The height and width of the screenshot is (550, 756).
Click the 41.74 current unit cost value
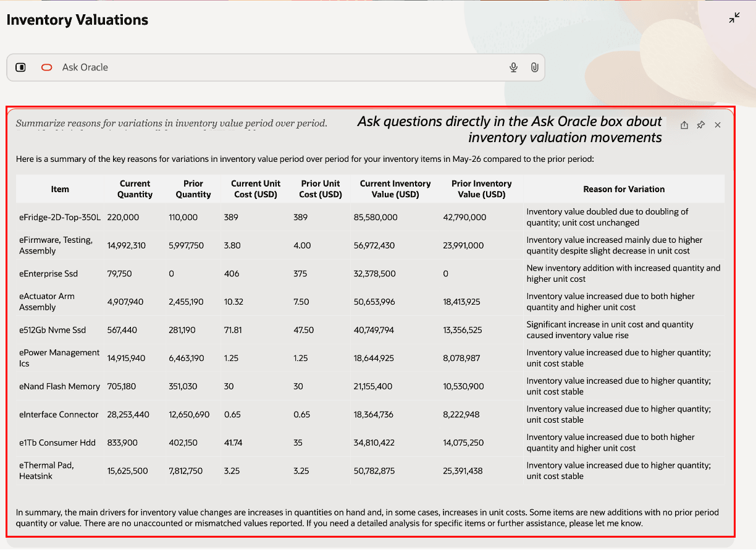[233, 442]
